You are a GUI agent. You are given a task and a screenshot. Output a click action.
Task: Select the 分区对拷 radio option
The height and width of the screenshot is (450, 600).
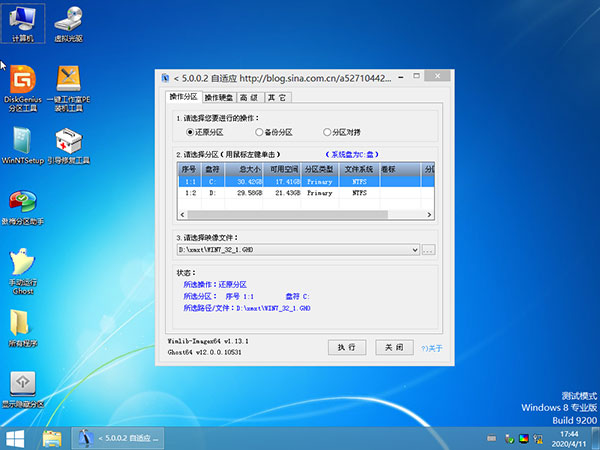327,132
